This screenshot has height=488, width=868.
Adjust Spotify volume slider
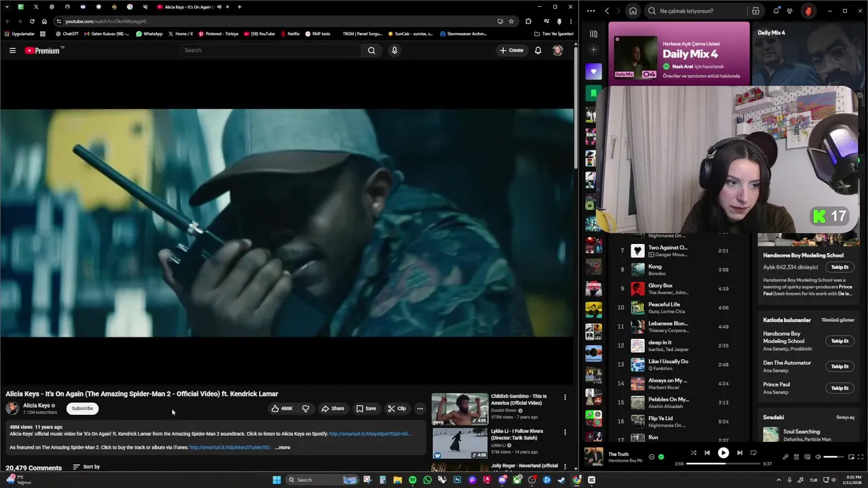[834, 457]
